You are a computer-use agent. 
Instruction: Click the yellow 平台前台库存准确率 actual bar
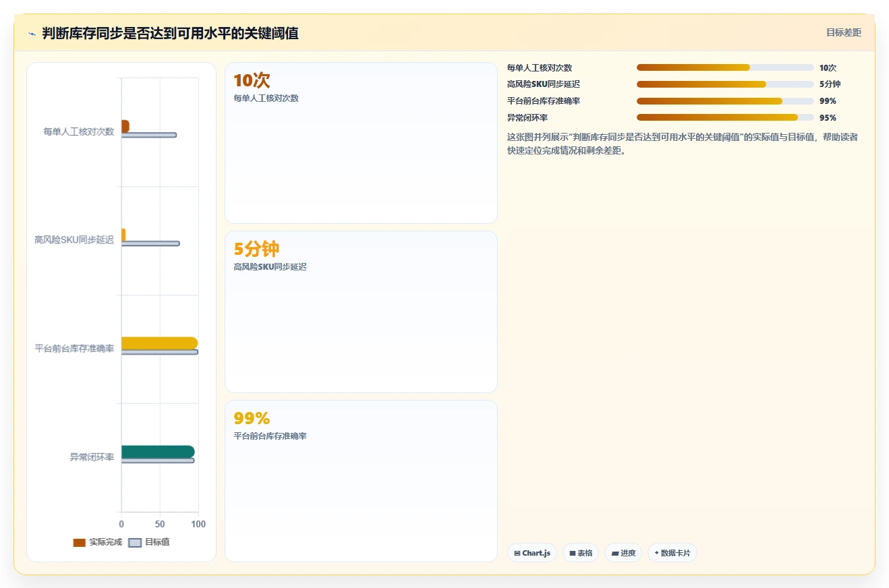[x=160, y=343]
